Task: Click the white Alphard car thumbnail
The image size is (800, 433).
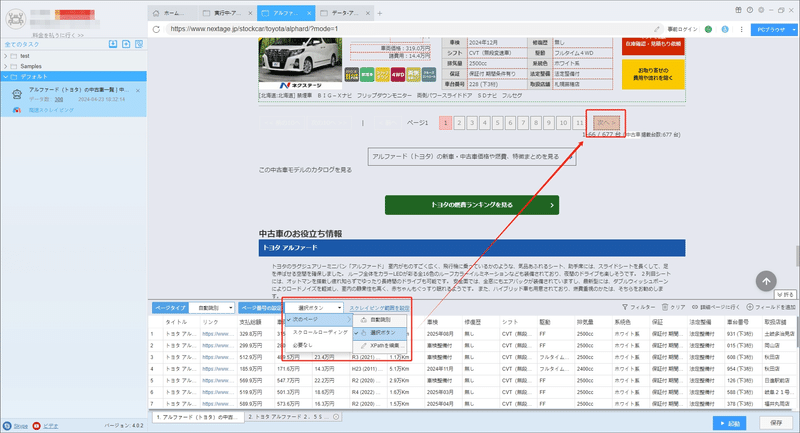Action: pos(300,60)
